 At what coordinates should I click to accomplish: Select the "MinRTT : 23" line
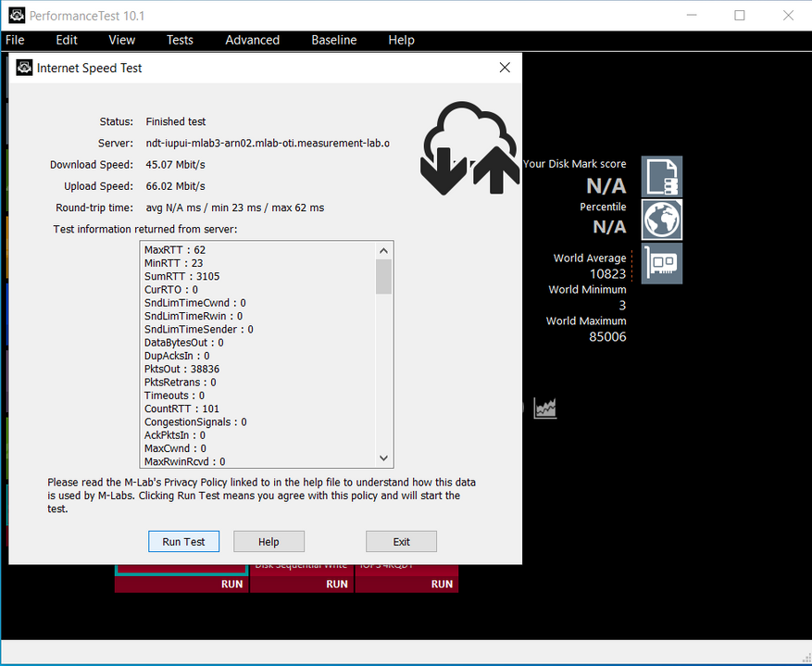(173, 263)
